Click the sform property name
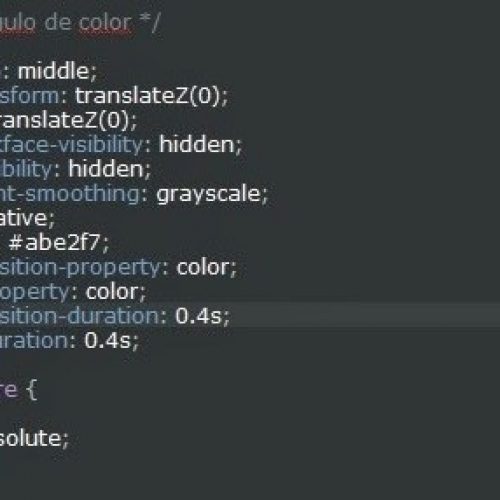This screenshot has width=500, height=500. click(30, 96)
